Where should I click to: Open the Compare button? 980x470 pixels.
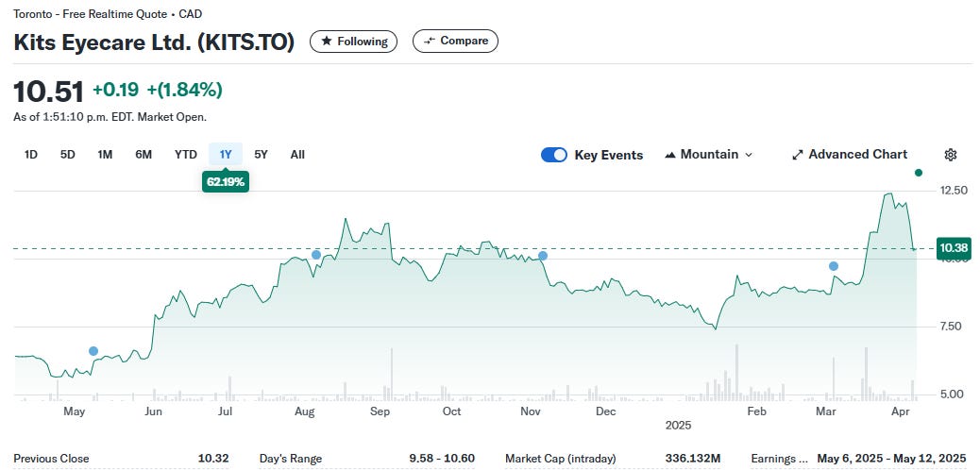click(456, 41)
